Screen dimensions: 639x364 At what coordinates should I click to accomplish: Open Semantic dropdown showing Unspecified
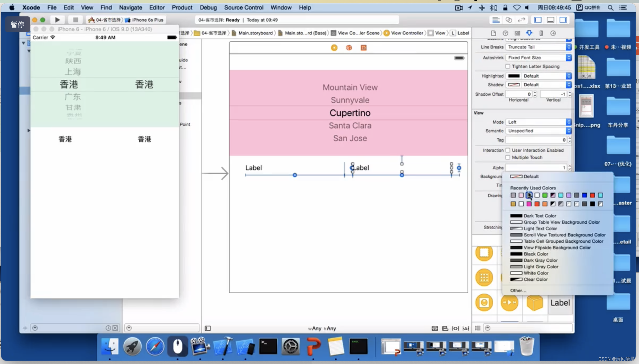(538, 131)
